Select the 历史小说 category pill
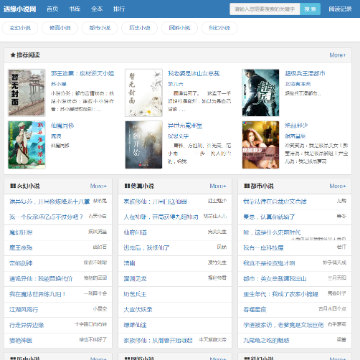Screen dimensions: 360x360 pyautogui.click(x=139, y=28)
